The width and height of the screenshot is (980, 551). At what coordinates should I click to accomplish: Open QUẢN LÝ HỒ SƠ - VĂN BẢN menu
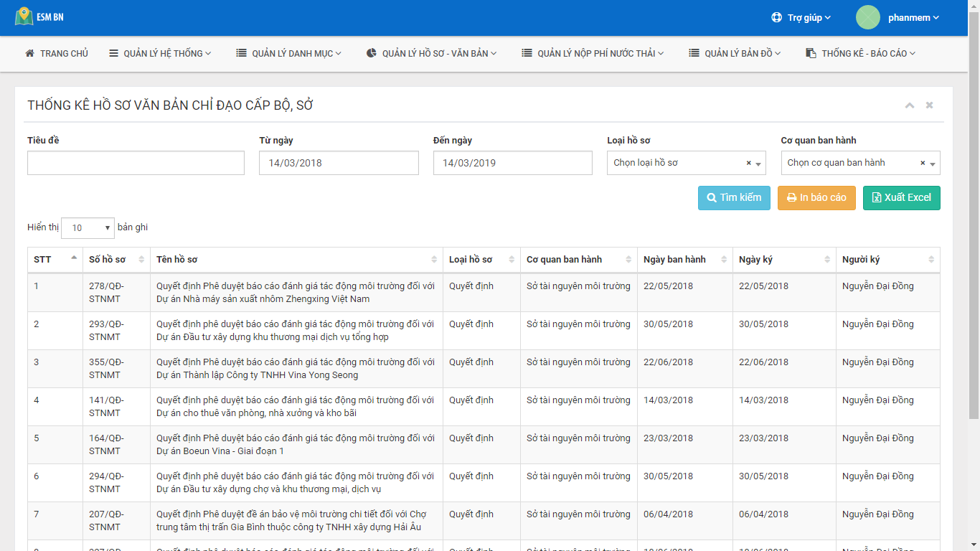[431, 53]
